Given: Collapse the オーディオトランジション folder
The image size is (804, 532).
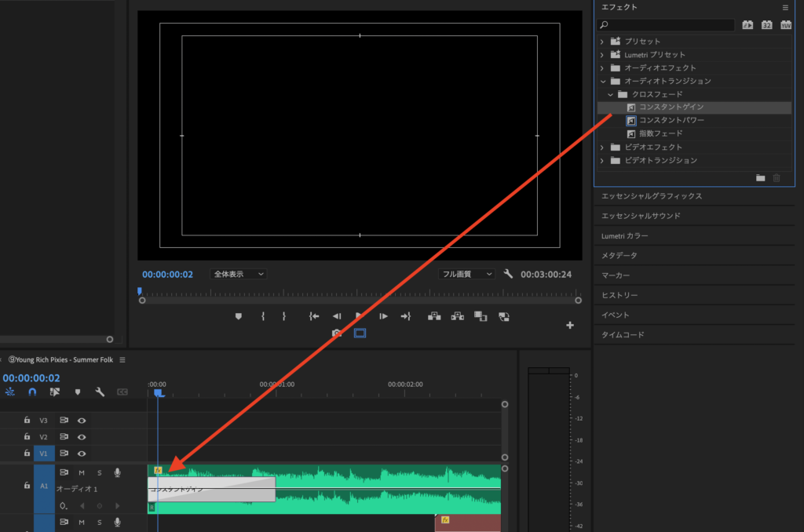Looking at the screenshot, I should pos(602,81).
